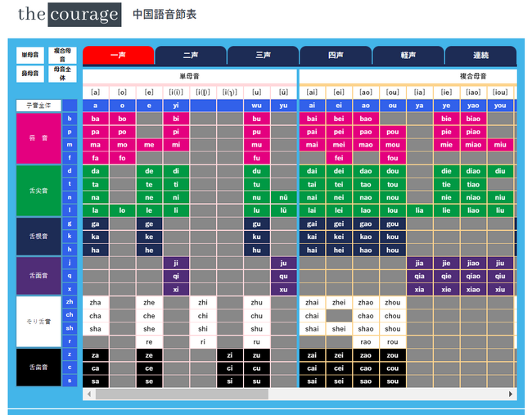
Task: Click the pink 唇音 consonant group
Action: click(38, 138)
